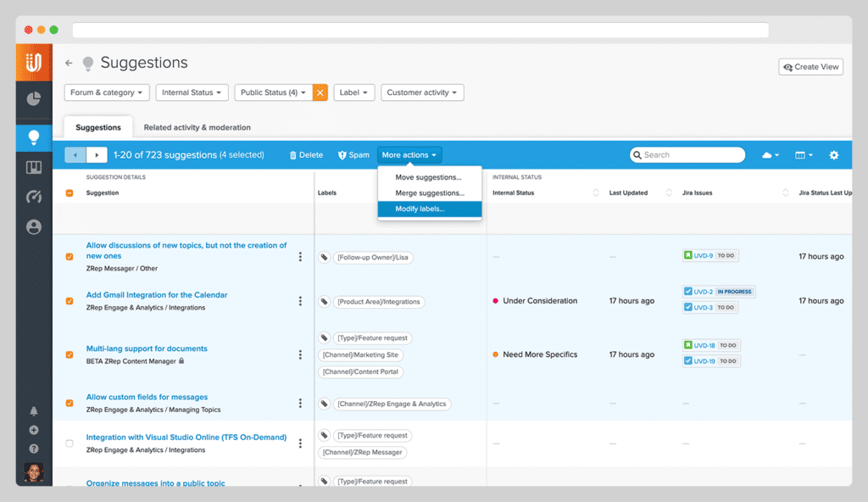This screenshot has width=868, height=502.
Task: Toggle the select-all checkbox in header
Action: [70, 192]
